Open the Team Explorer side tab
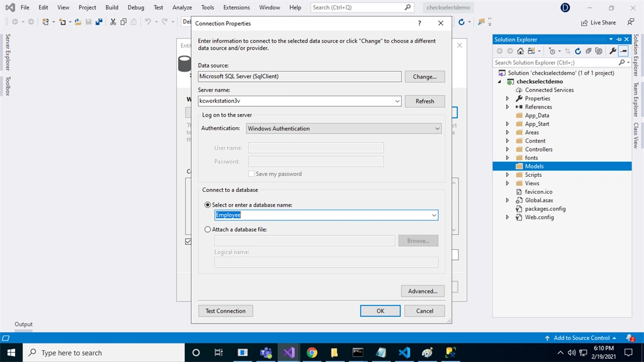This screenshot has height=362, width=644. click(x=636, y=99)
